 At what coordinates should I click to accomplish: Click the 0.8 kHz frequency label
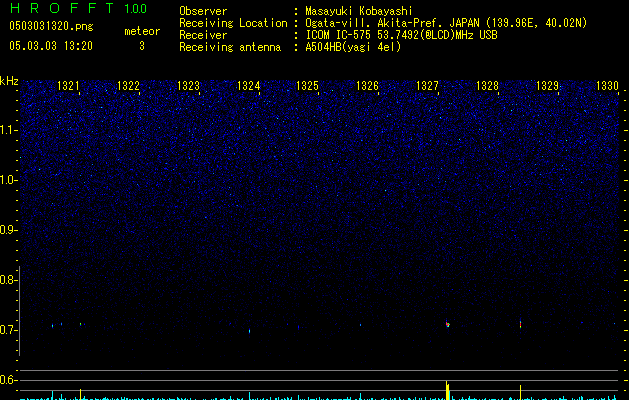pos(7,280)
